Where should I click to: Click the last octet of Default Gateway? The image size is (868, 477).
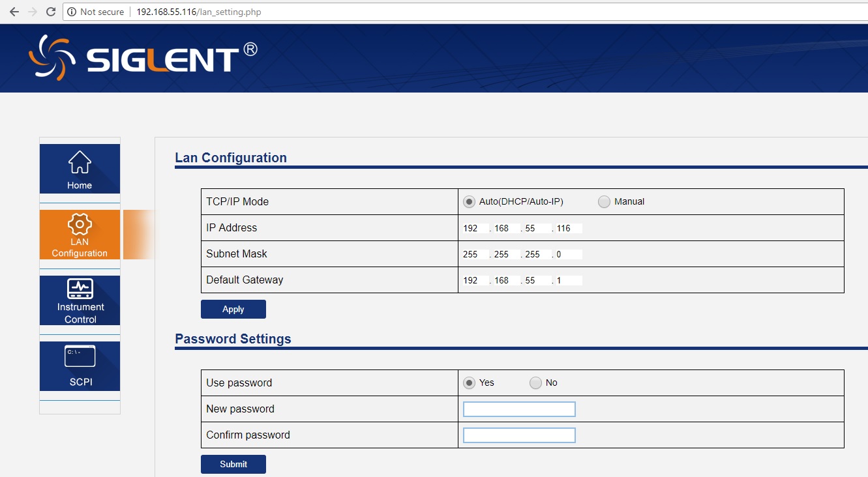(569, 280)
